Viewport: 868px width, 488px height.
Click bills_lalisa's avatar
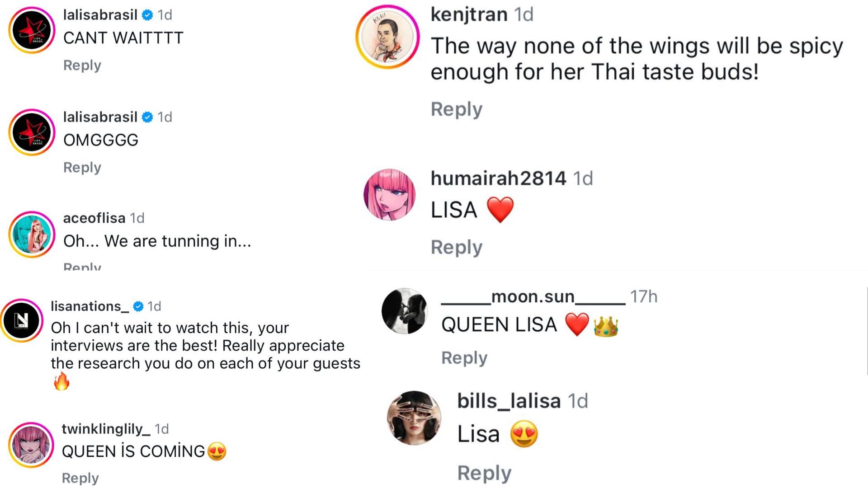pyautogui.click(x=414, y=418)
